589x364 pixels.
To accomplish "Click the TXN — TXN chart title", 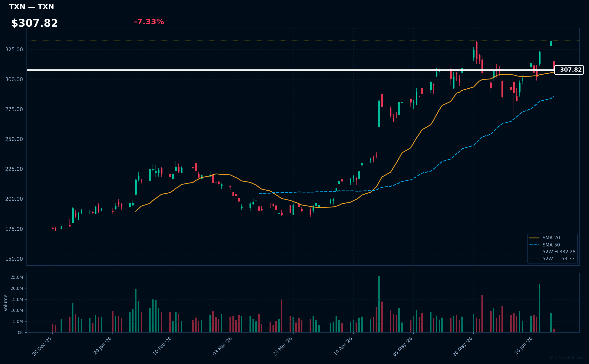I will click(31, 7).
